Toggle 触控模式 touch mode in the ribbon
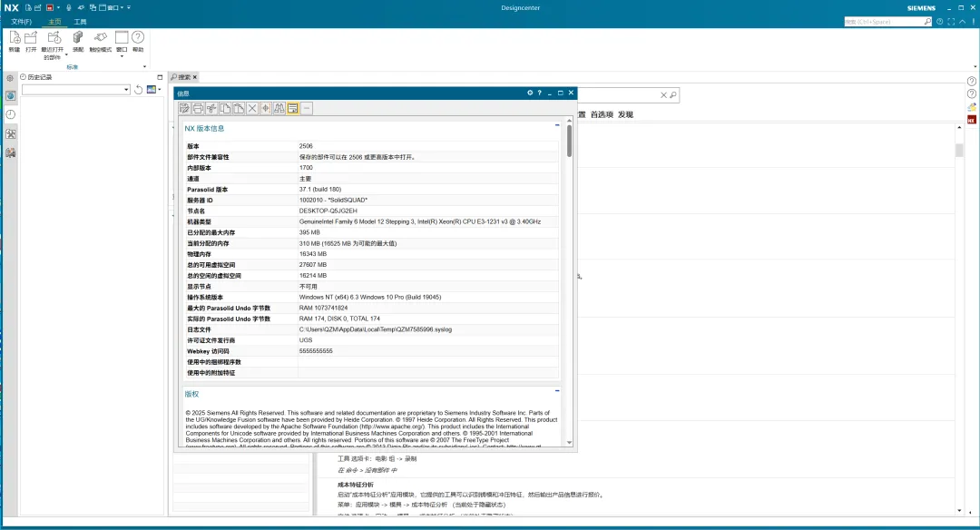980x530 pixels. pyautogui.click(x=100, y=38)
